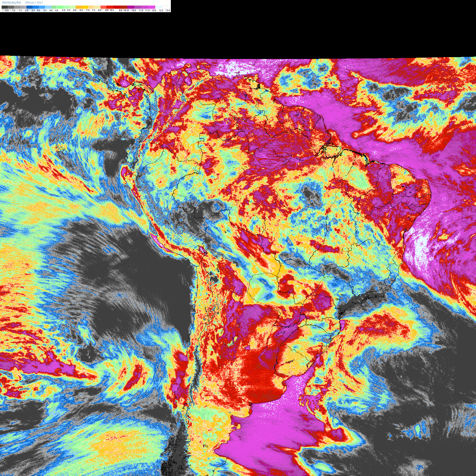Select the deep purple swatch right of 10.0

[131, 7]
